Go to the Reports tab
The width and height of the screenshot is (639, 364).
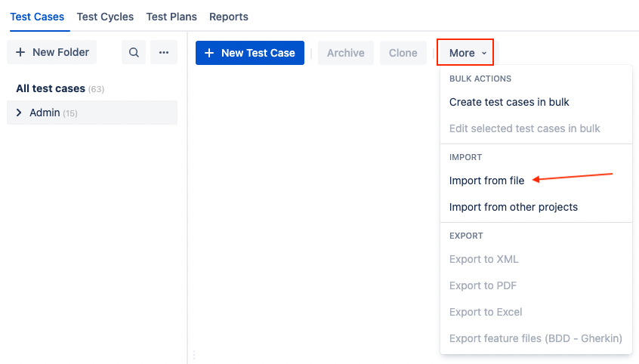tap(229, 17)
